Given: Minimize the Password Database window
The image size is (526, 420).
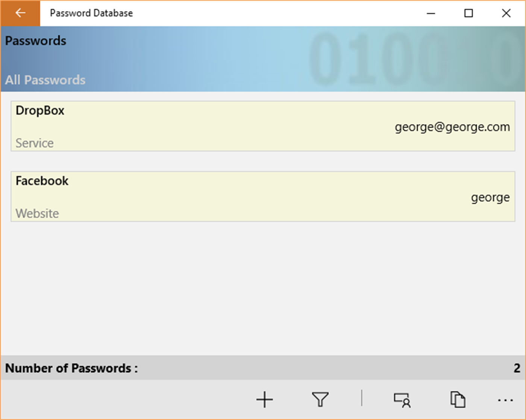Looking at the screenshot, I should coord(431,13).
